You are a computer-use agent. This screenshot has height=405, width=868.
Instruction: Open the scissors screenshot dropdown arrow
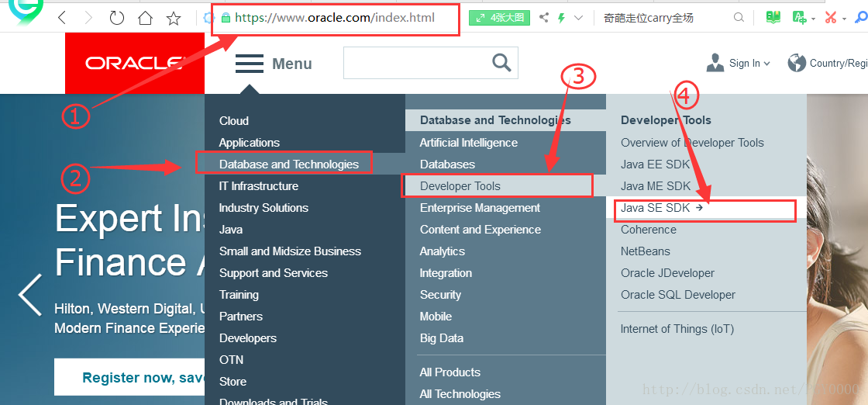(x=844, y=19)
